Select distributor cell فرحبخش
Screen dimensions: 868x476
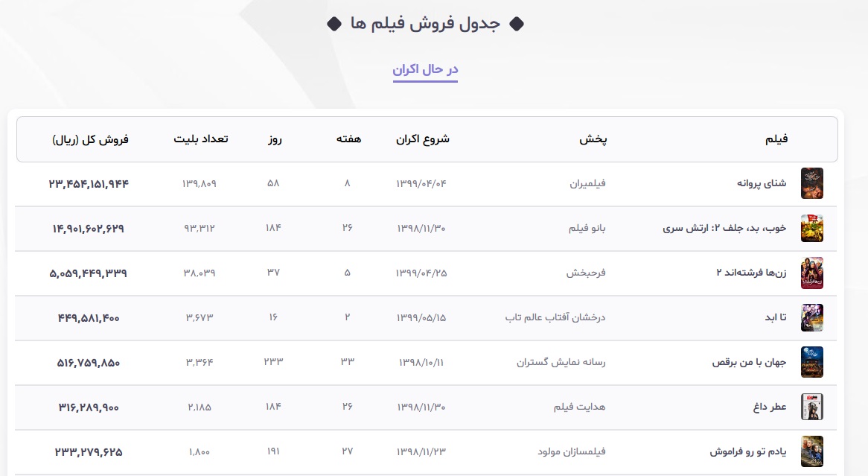586,273
